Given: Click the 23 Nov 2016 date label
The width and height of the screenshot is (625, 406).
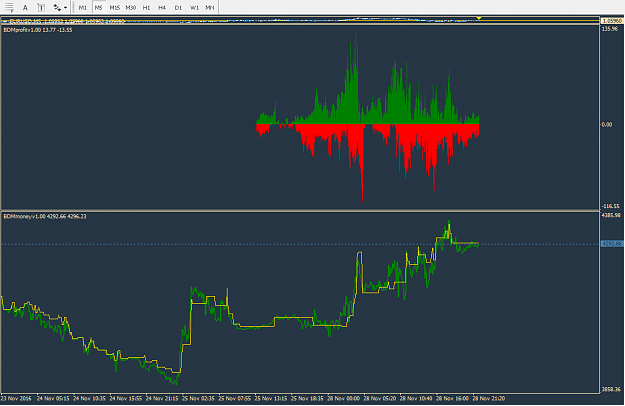Looking at the screenshot, I should (x=16, y=398).
